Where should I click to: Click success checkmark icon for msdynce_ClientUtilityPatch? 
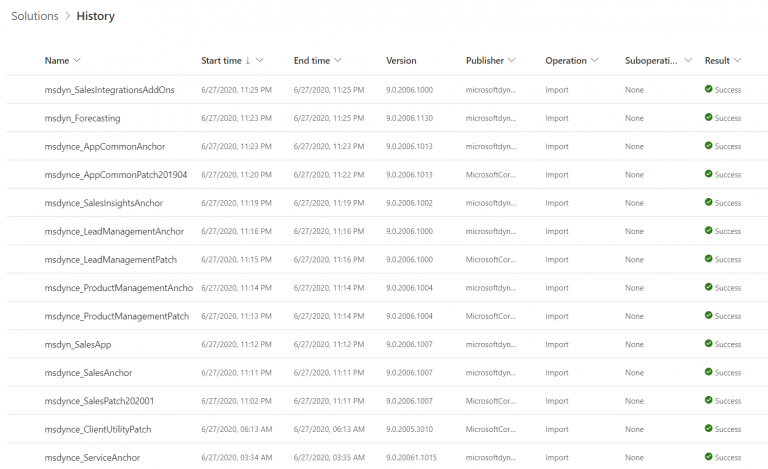[x=708, y=428]
